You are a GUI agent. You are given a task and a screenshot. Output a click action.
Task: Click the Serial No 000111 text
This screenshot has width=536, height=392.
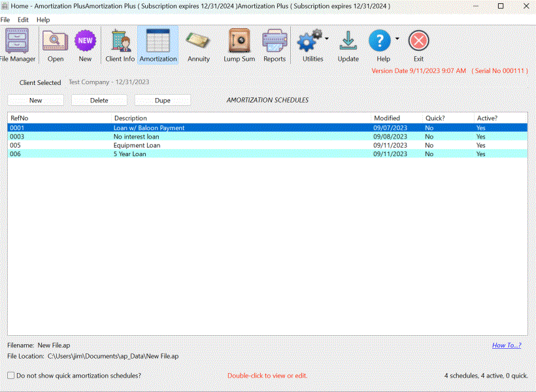[500, 71]
